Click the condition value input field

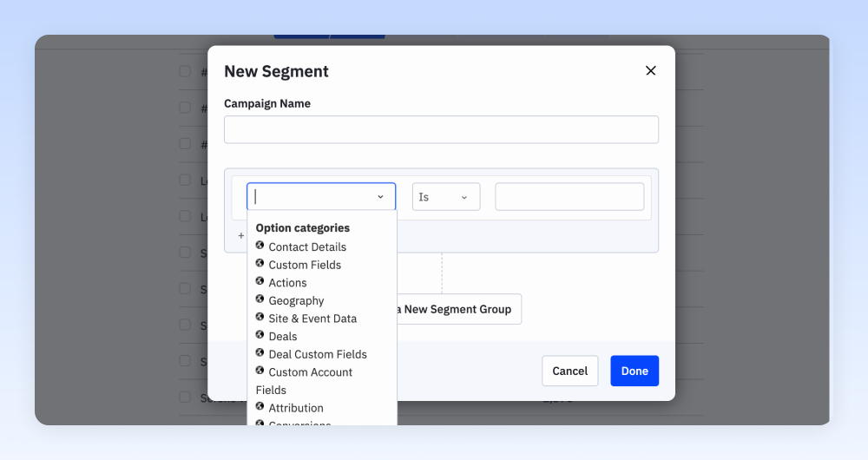click(x=569, y=196)
